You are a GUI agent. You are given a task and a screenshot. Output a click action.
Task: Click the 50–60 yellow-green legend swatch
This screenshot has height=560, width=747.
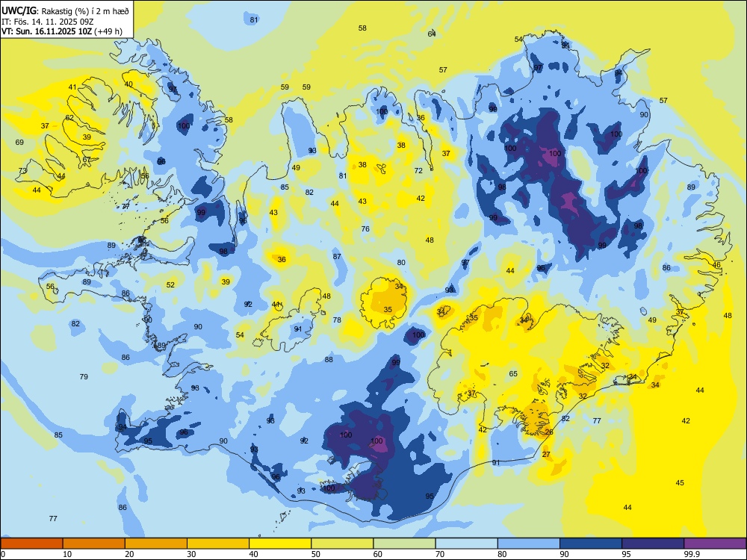(x=342, y=544)
